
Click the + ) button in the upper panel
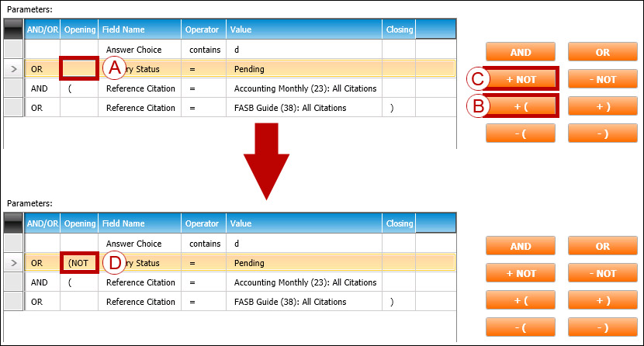click(x=602, y=106)
